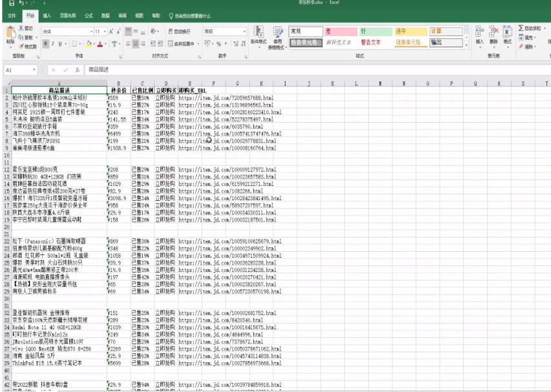Open the Name Box dropdown for A1
The image size is (551, 392).
pos(34,70)
